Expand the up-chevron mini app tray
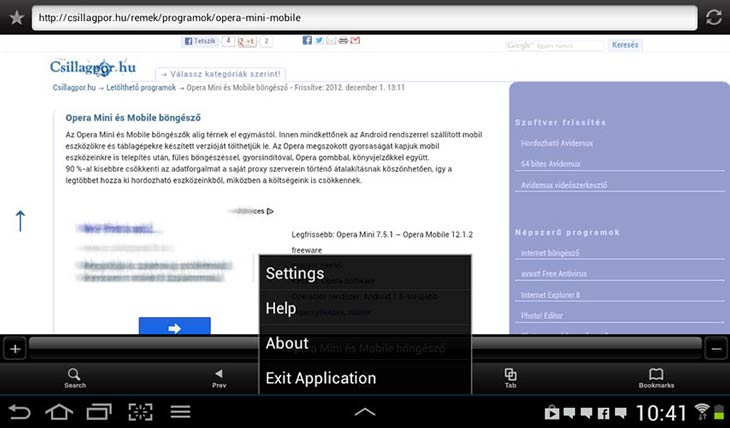730x428 pixels. 365,412
